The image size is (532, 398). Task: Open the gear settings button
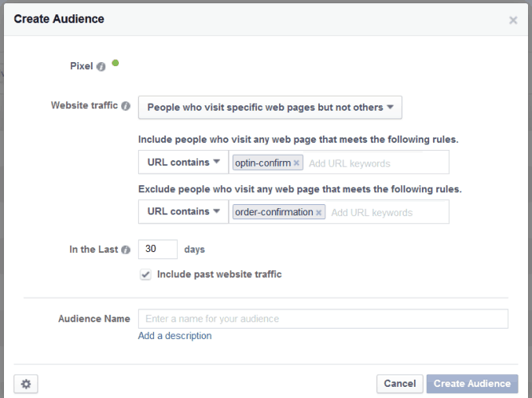pyautogui.click(x=26, y=384)
